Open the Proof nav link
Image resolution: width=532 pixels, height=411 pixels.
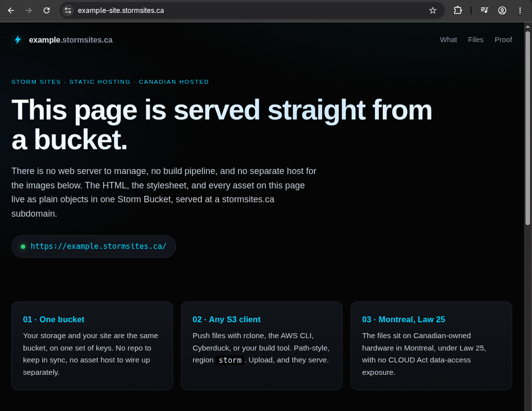(503, 40)
